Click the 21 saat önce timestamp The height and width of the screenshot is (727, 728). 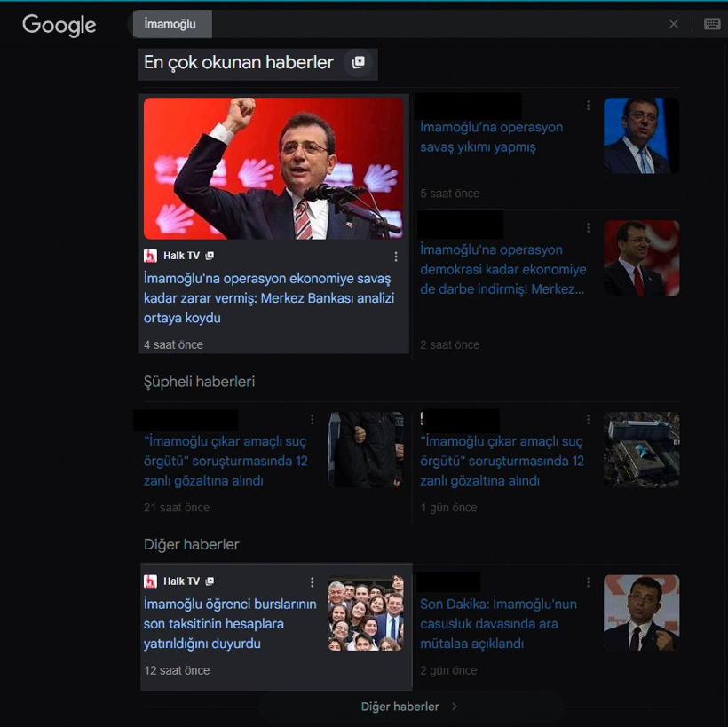click(177, 508)
